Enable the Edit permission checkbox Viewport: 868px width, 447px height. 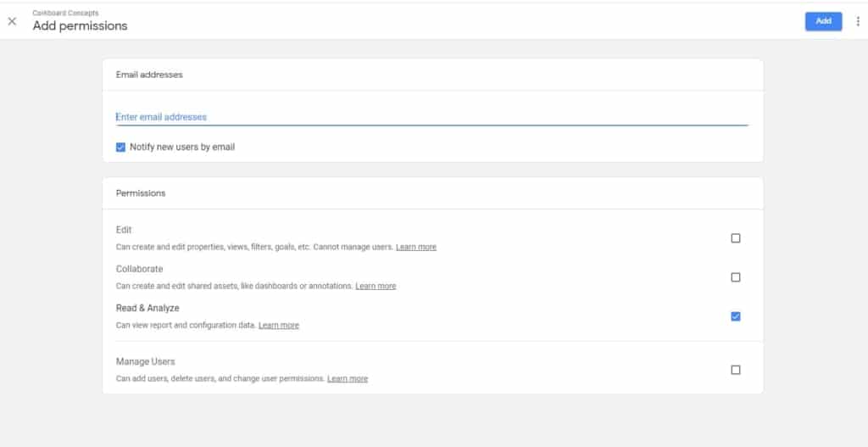coord(735,238)
